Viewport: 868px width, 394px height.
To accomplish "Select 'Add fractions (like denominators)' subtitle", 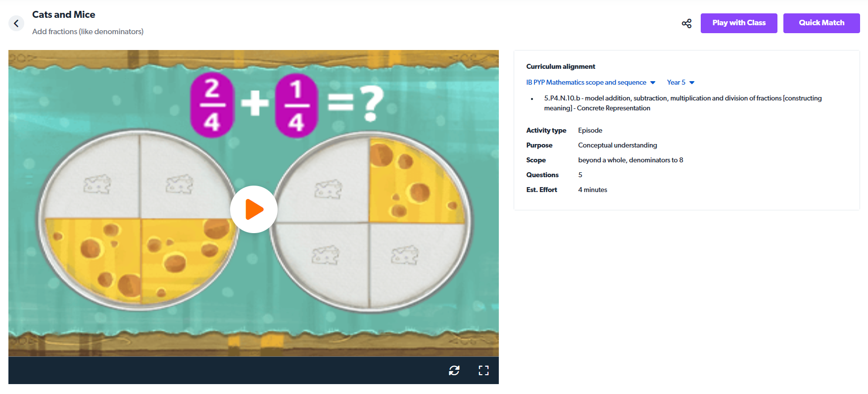I will [x=88, y=32].
